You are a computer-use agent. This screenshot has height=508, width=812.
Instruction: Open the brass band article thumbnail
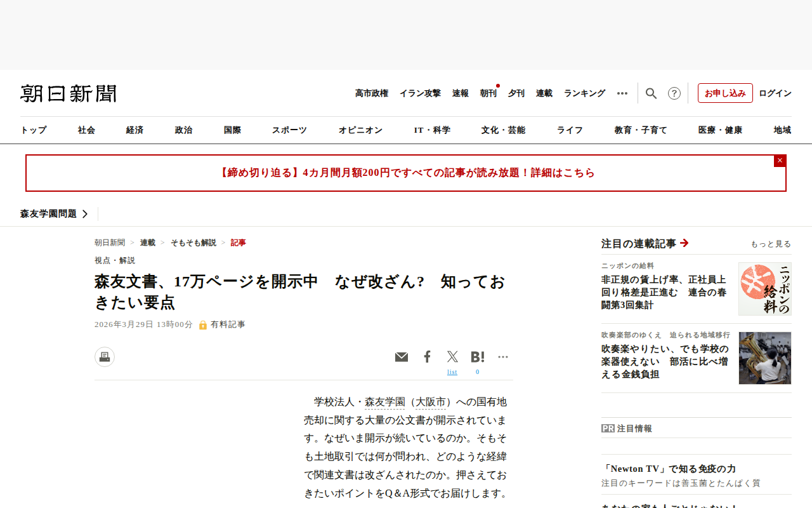click(x=765, y=358)
